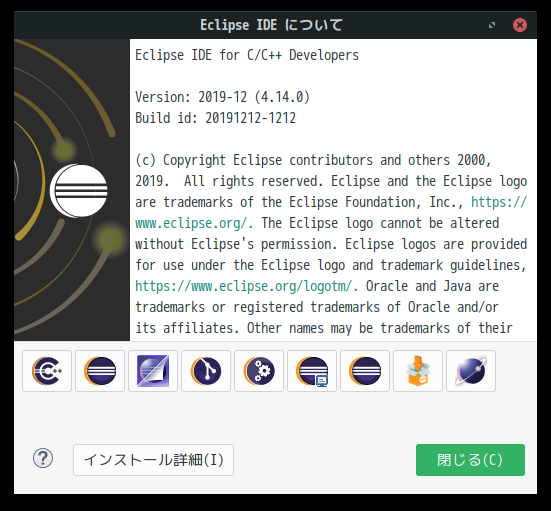Image resolution: width=551 pixels, height=511 pixels.
Task: Open the orbiting planet feature icon
Action: [x=471, y=371]
